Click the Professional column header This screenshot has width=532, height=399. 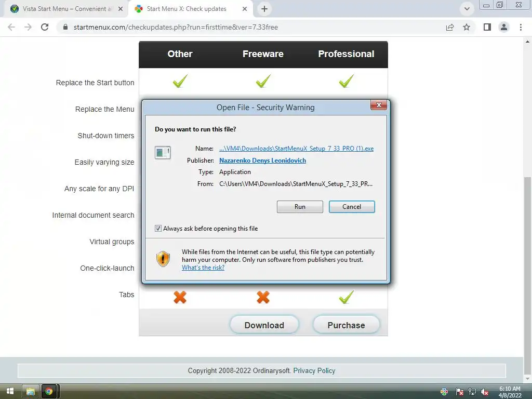(x=346, y=54)
